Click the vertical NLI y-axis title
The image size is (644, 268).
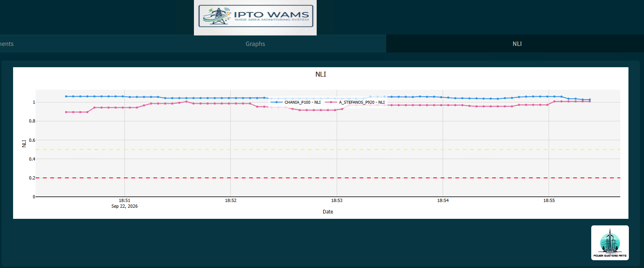24,143
